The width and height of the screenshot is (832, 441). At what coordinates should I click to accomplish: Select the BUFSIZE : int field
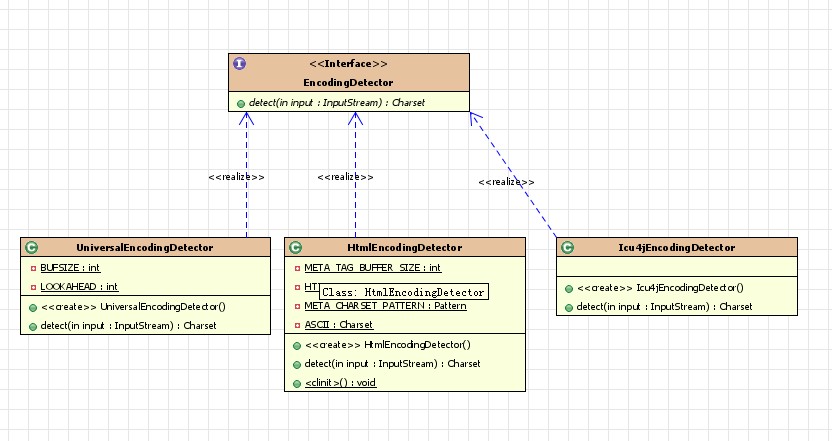tap(70, 268)
